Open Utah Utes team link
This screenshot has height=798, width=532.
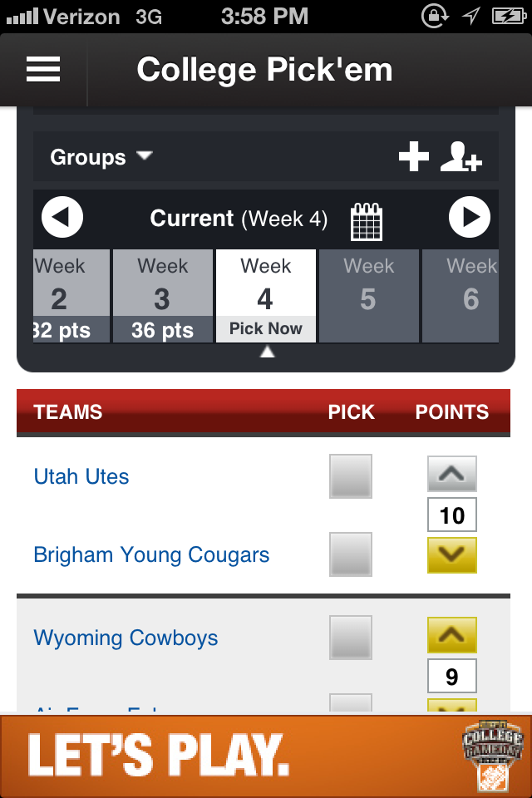[81, 477]
